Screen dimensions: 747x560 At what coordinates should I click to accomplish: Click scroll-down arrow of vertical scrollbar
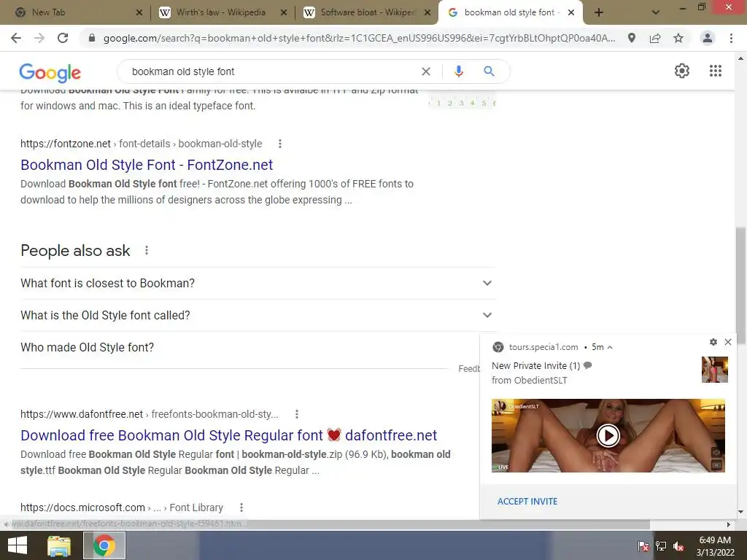(x=740, y=513)
